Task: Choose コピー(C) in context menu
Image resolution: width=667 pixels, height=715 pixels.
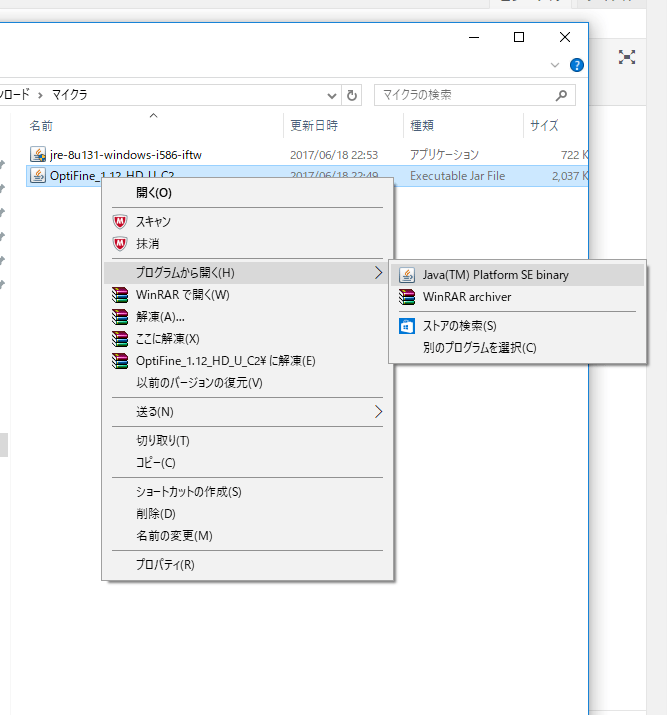Action: [248, 462]
